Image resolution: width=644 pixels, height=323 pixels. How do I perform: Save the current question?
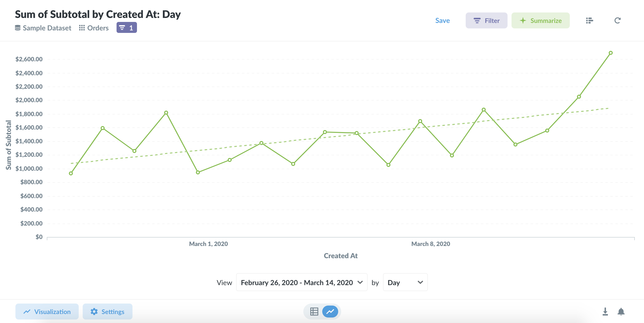tap(443, 20)
